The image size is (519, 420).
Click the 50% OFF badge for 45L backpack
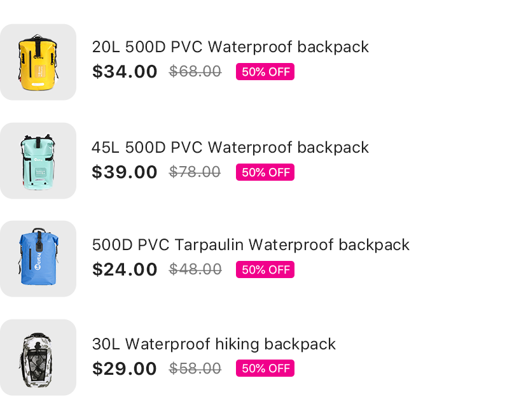pos(265,172)
